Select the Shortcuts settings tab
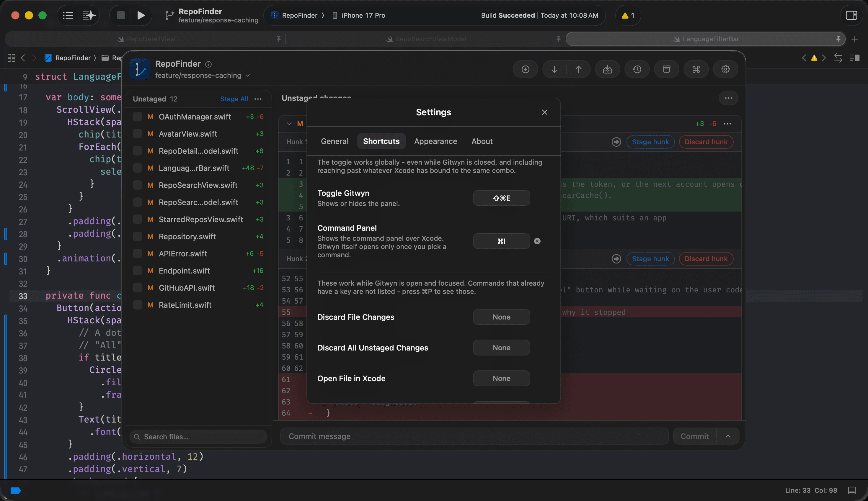 [x=381, y=141]
